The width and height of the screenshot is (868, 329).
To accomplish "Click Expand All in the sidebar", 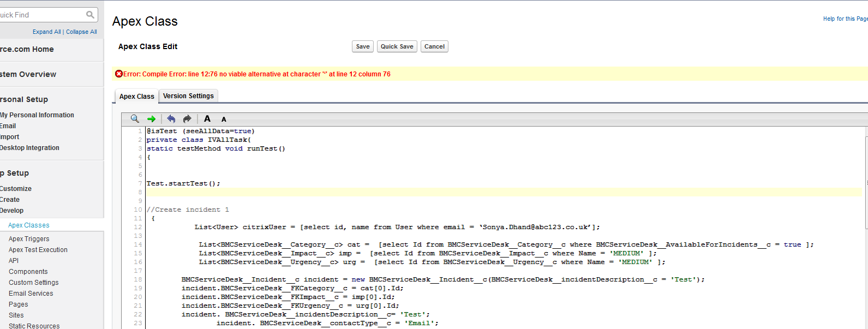I will (46, 32).
